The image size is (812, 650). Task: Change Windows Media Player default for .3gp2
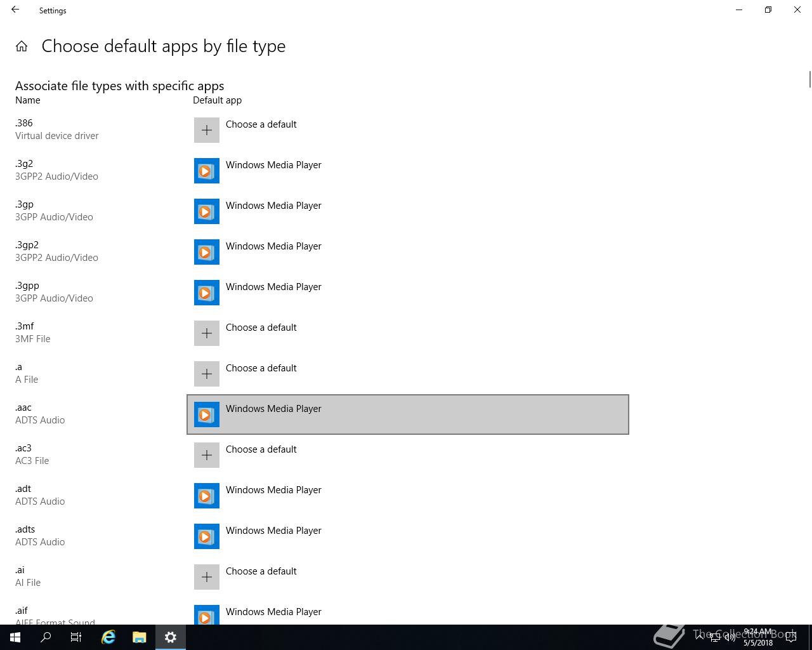(x=408, y=252)
